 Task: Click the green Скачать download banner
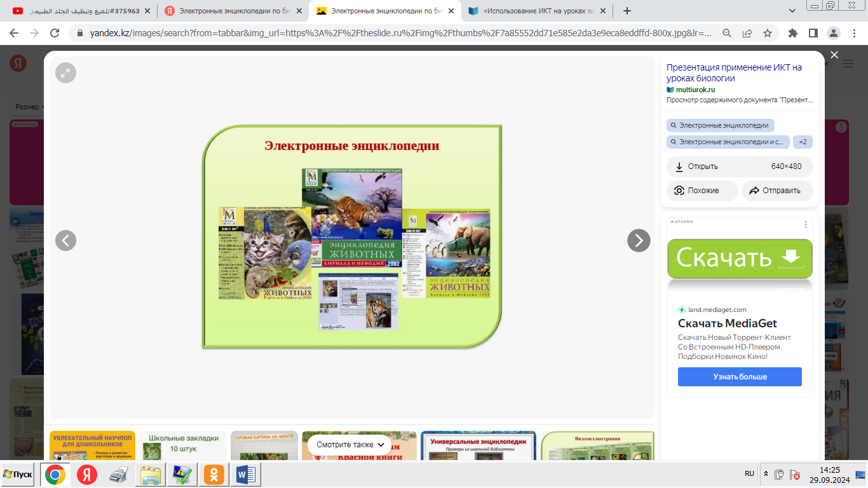click(x=740, y=259)
